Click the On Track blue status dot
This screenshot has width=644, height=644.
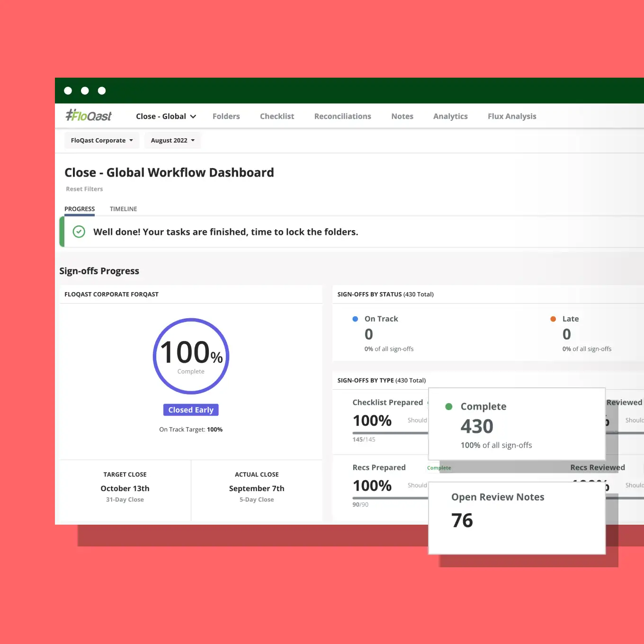pos(355,319)
